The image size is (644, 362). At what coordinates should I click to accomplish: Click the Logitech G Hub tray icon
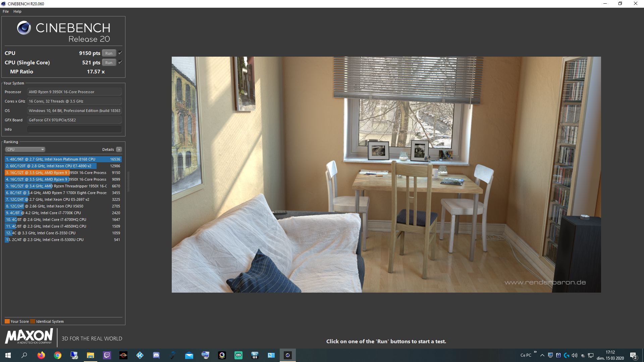567,355
